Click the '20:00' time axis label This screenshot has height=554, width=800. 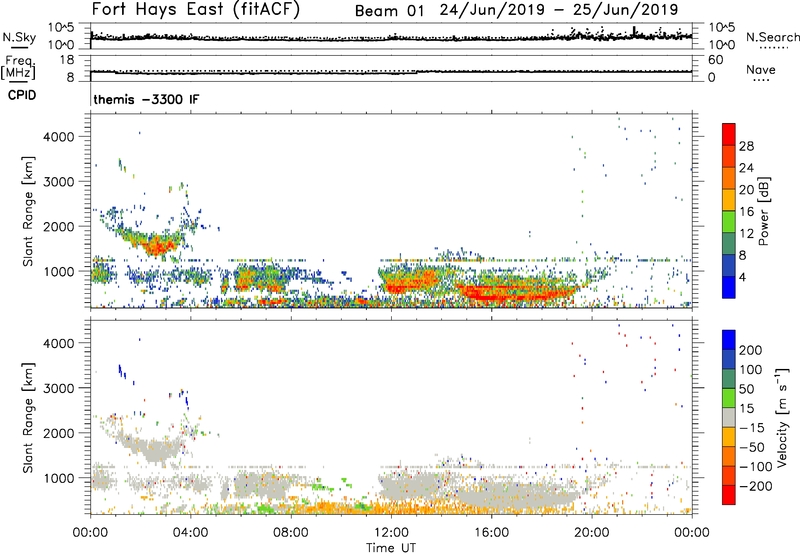(592, 533)
